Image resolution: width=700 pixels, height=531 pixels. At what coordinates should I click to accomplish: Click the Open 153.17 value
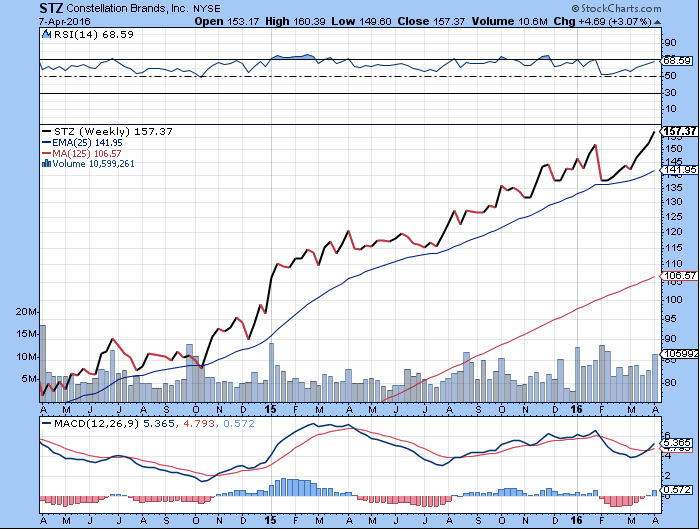tap(227, 21)
